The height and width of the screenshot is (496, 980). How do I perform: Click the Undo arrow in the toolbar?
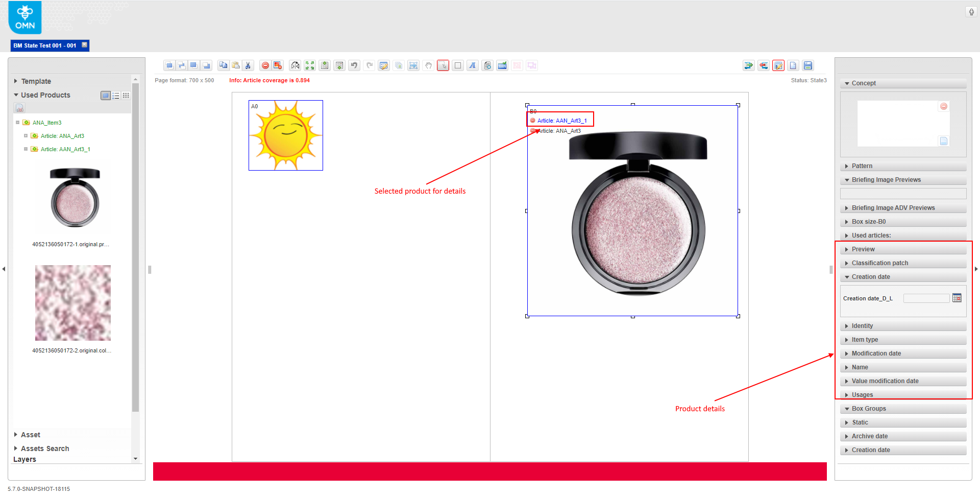(x=354, y=65)
